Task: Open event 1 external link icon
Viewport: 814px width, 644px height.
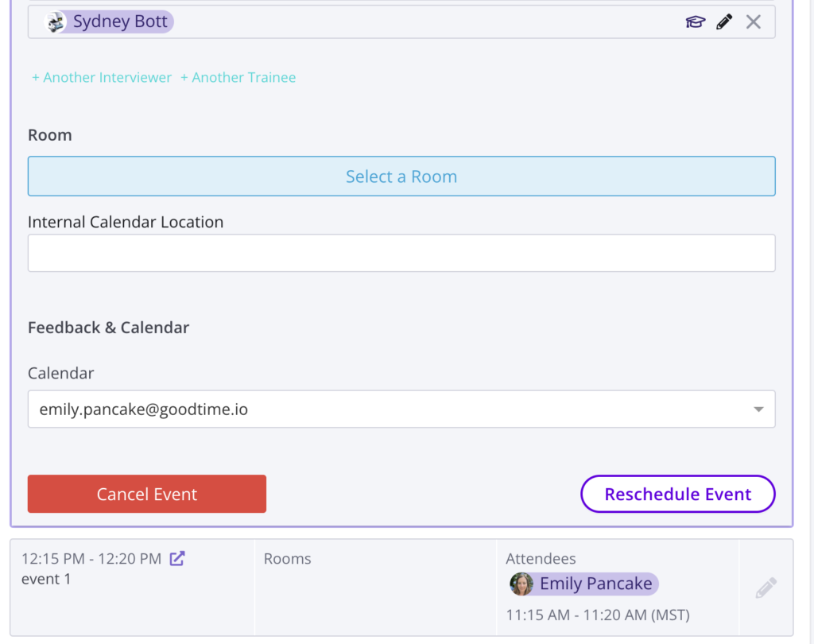Action: click(177, 558)
